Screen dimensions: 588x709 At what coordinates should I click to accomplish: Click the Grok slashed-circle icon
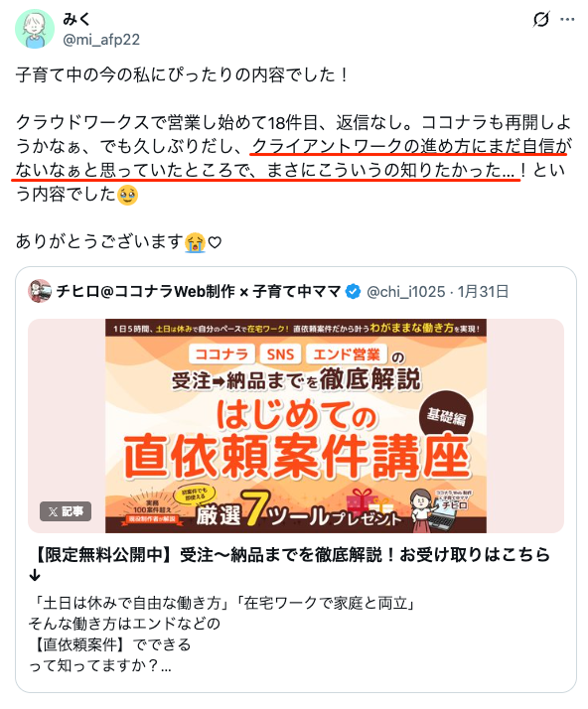pyautogui.click(x=541, y=19)
